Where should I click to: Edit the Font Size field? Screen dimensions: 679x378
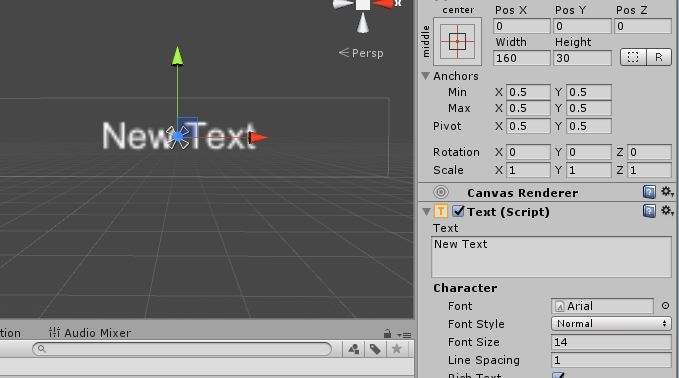pyautogui.click(x=611, y=342)
